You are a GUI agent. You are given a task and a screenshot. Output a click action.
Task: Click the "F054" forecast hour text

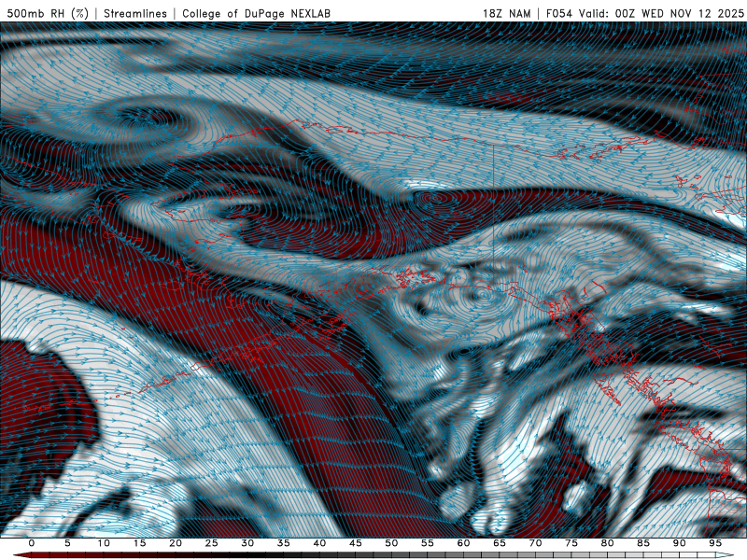coord(558,13)
